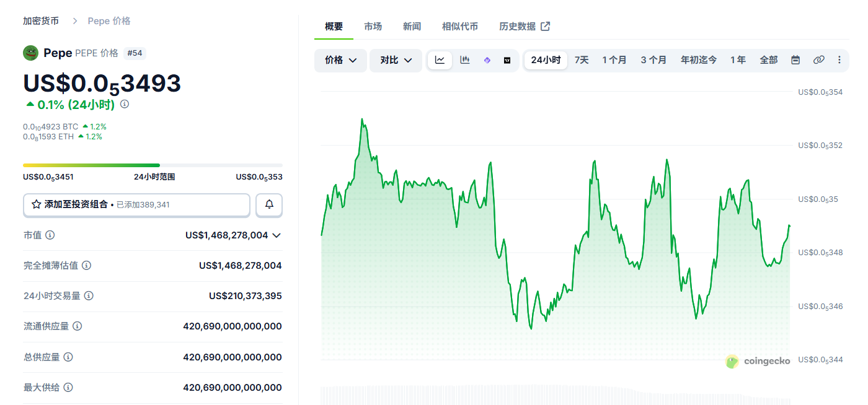Click the 已添加389,341 count text
Screen dimensions: 868x405
pos(143,204)
